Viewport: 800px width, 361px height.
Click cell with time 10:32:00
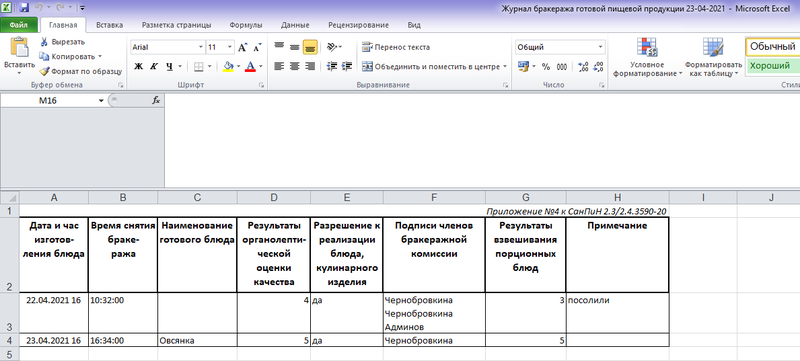pyautogui.click(x=123, y=313)
